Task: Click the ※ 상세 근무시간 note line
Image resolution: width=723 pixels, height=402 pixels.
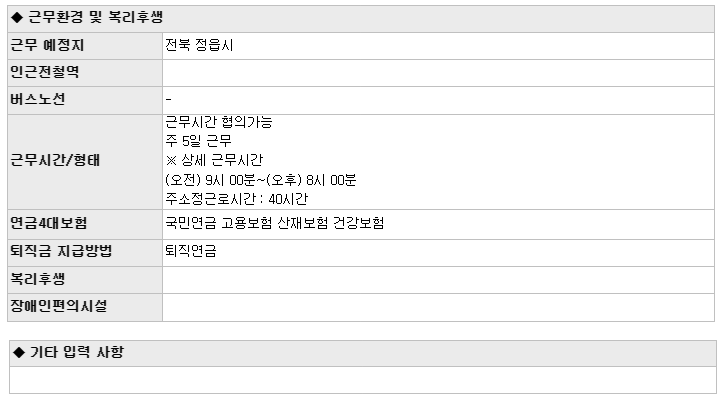Action: point(214,160)
